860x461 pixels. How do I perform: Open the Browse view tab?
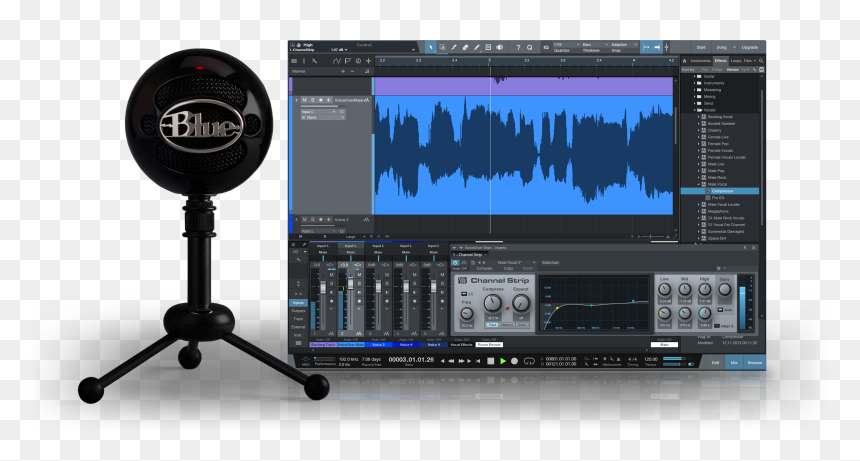point(755,363)
